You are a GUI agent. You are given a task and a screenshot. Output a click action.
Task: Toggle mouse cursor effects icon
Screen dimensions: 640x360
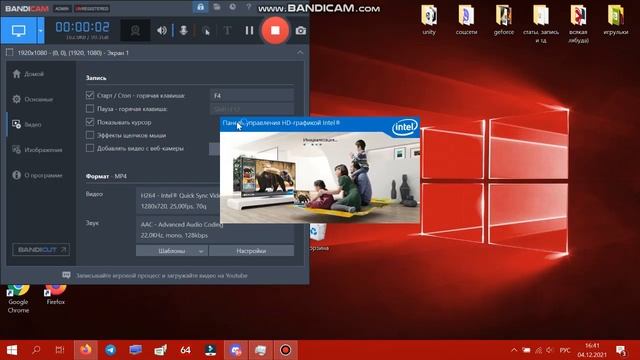point(206,31)
